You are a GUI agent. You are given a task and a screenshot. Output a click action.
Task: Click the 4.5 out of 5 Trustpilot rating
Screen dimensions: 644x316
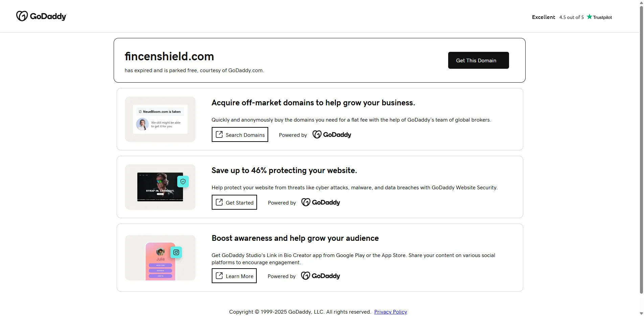click(x=571, y=17)
